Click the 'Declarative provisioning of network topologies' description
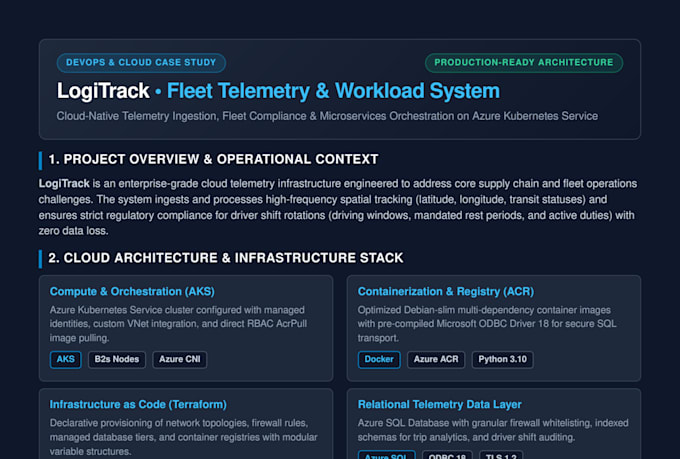 tap(183, 437)
